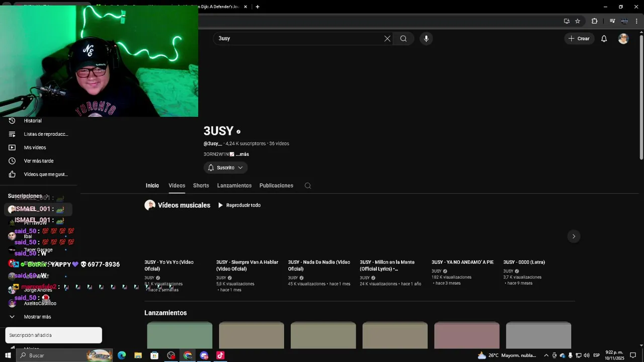Open Chrome extensions puzzle icon
This screenshot has width=644, height=362.
coord(594,21)
